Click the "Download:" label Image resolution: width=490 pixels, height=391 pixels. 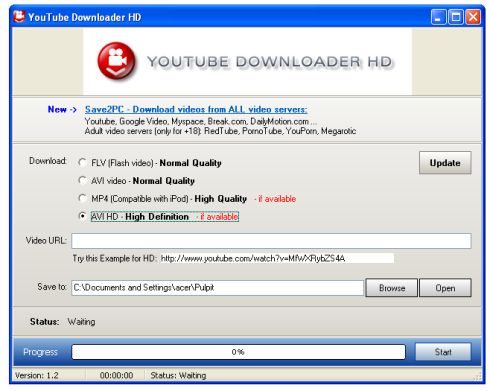point(48,161)
